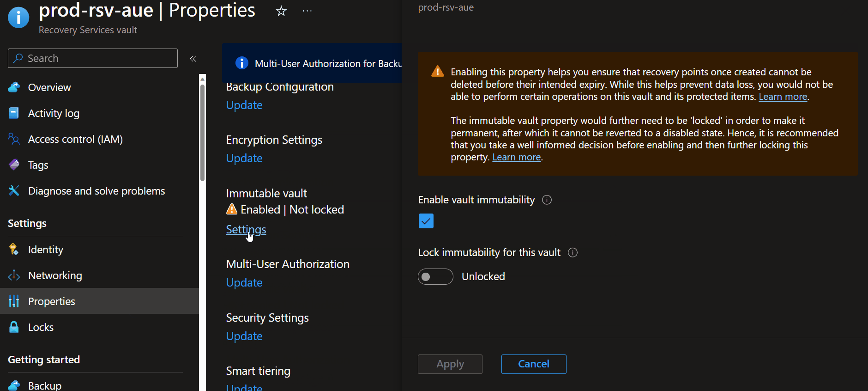Click the Security Settings heading
The image size is (868, 391).
tap(267, 318)
